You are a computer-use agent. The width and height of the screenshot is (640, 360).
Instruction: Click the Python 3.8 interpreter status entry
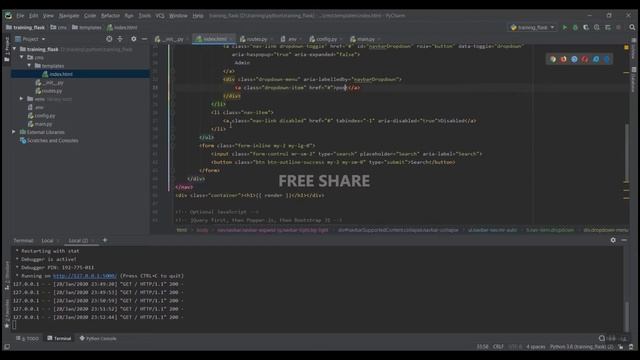coord(582,347)
